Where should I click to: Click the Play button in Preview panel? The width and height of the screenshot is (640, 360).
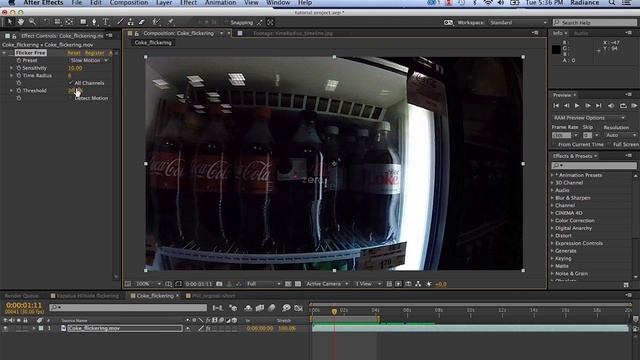577,106
